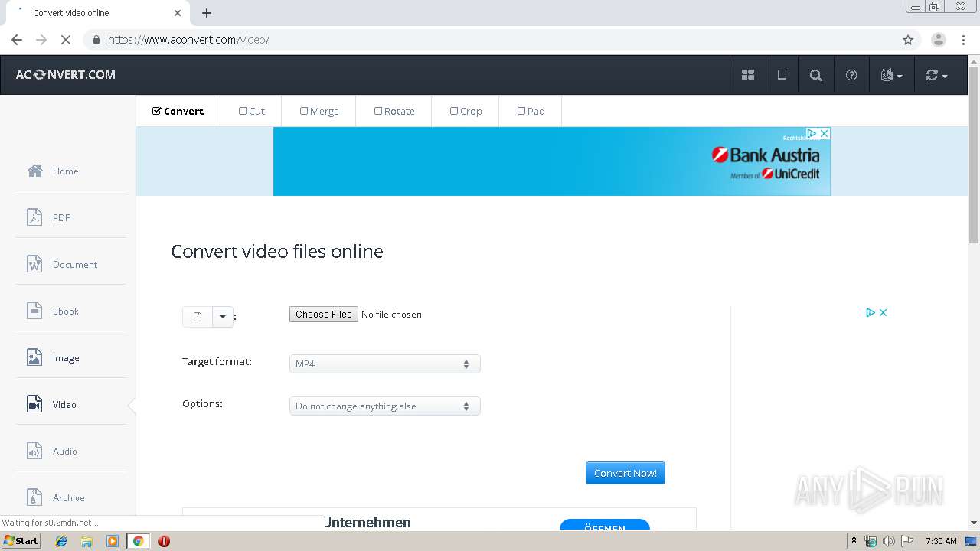Viewport: 980px width, 551px height.
Task: Expand the file source dropdown arrow
Action: coord(223,317)
